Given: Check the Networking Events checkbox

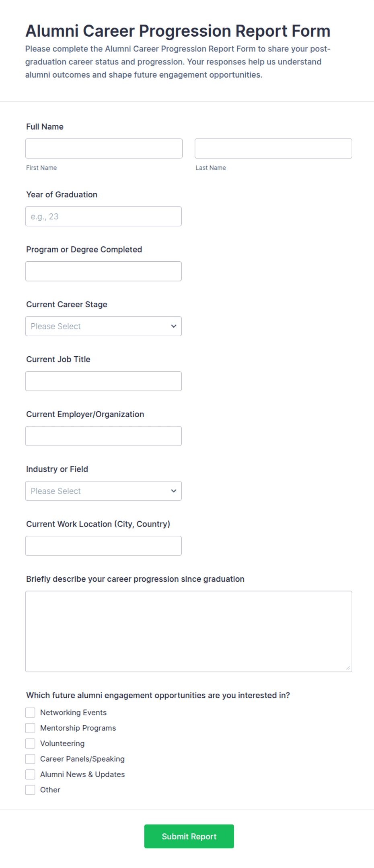Looking at the screenshot, I should 30,713.
